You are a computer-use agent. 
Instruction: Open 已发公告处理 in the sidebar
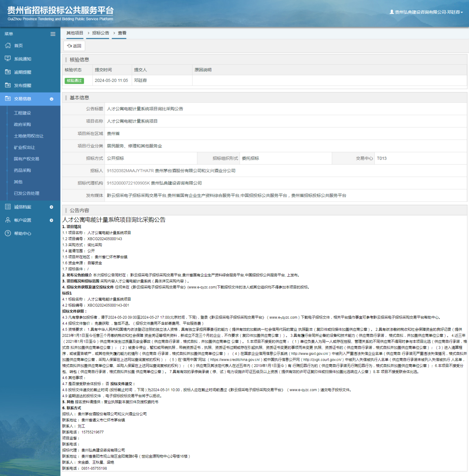point(27,193)
